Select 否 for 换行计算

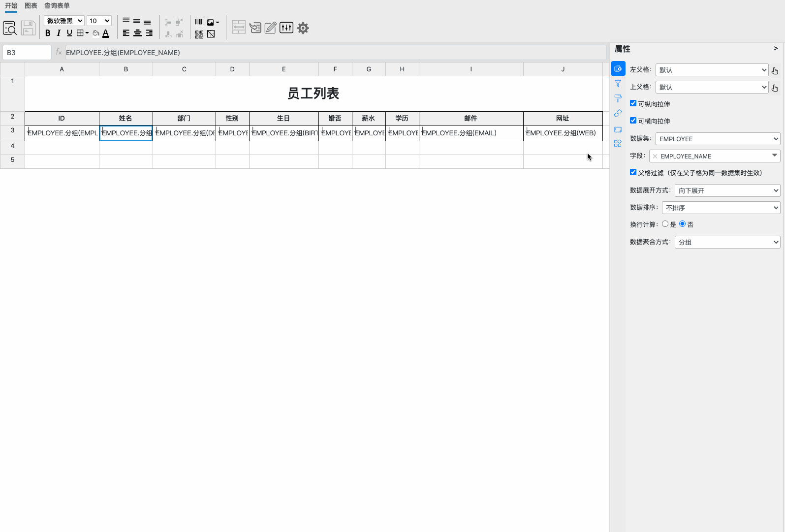(682, 224)
